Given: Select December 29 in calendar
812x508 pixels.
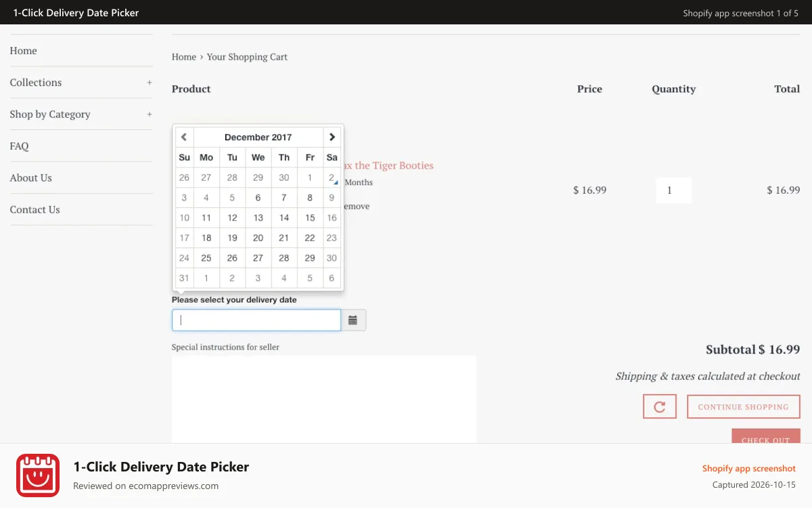Looking at the screenshot, I should pos(310,258).
